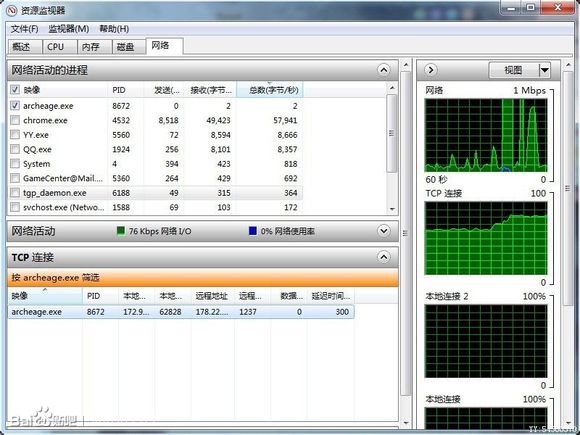Tick the QQ.exe process checkbox
Screen dimensions: 580x435
[x=15, y=149]
